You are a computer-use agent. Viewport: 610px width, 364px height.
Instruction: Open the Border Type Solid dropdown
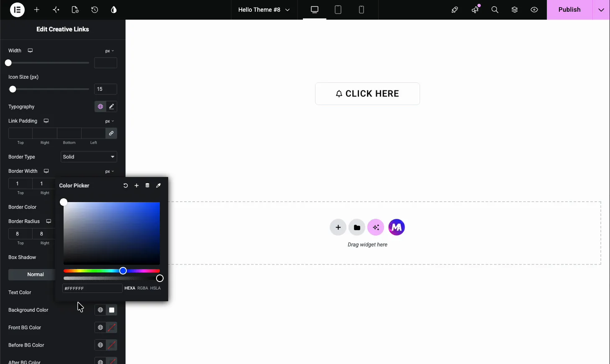[89, 157]
